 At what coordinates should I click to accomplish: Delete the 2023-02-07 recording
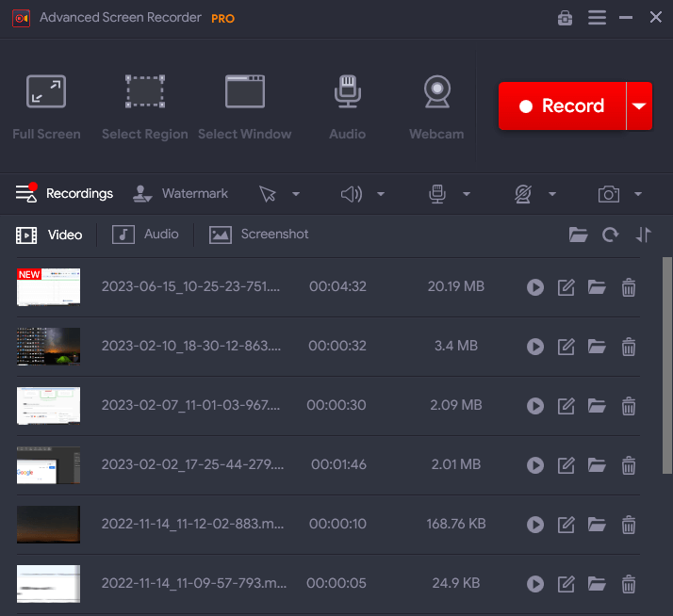[x=629, y=405]
